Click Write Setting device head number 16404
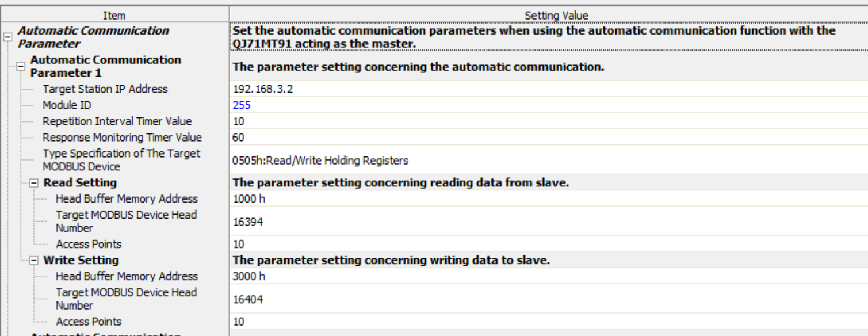 (x=248, y=299)
